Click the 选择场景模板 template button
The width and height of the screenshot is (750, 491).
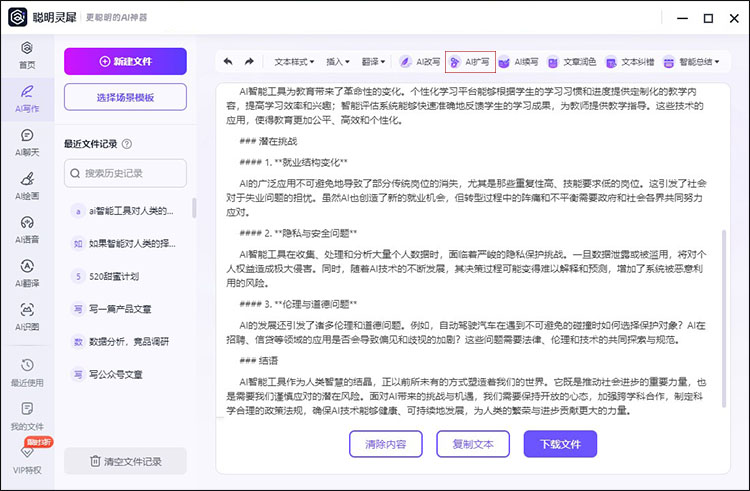point(125,97)
